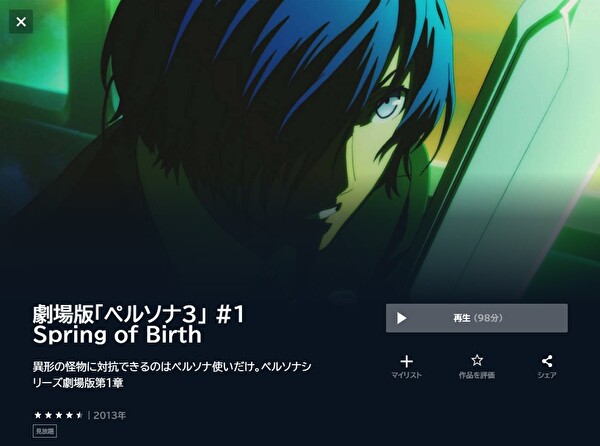Screen dimensions: 600x446
Task: Click the 98分 duration text
Action: coord(488,318)
